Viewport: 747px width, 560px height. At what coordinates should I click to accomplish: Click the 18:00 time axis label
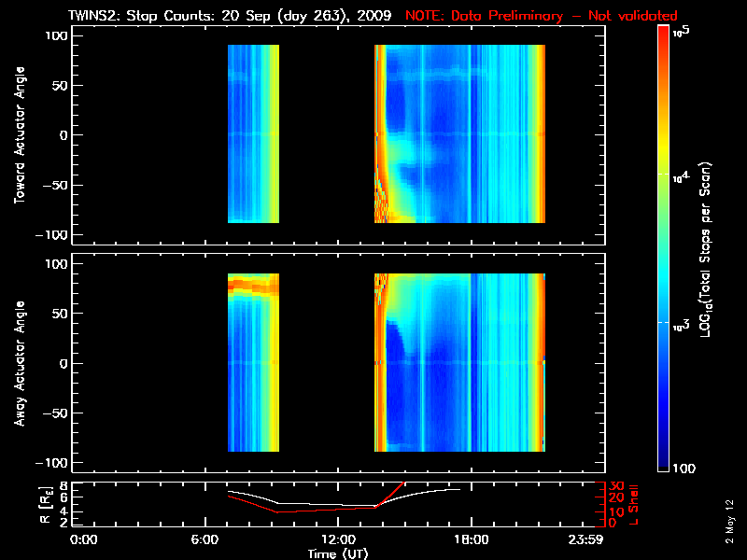[x=472, y=539]
